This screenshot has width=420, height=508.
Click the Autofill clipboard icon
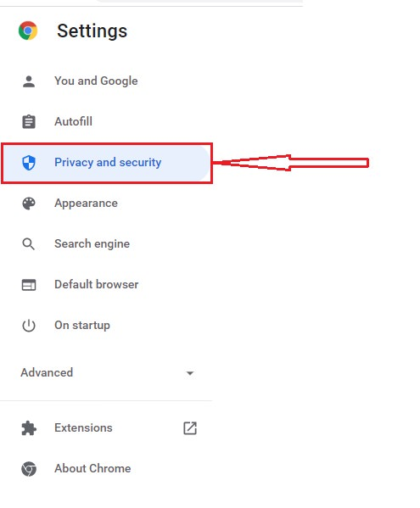29,122
